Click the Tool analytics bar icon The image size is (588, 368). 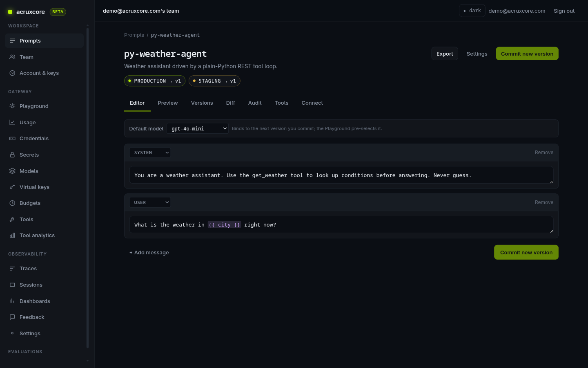pyautogui.click(x=12, y=235)
